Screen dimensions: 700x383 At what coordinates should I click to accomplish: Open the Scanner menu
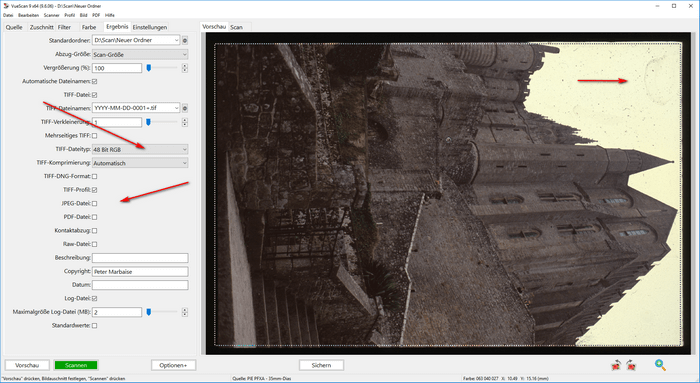click(x=51, y=15)
